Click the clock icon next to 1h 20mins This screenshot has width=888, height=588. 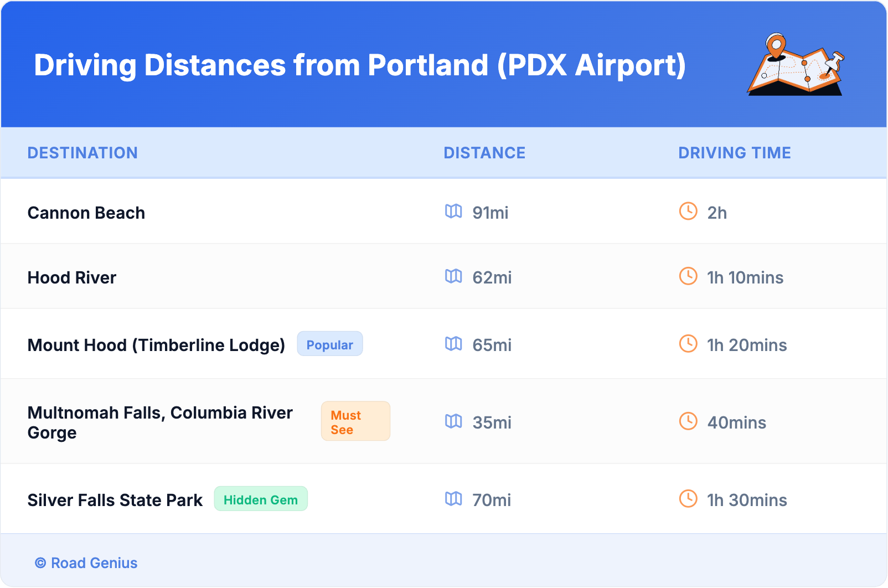point(688,344)
